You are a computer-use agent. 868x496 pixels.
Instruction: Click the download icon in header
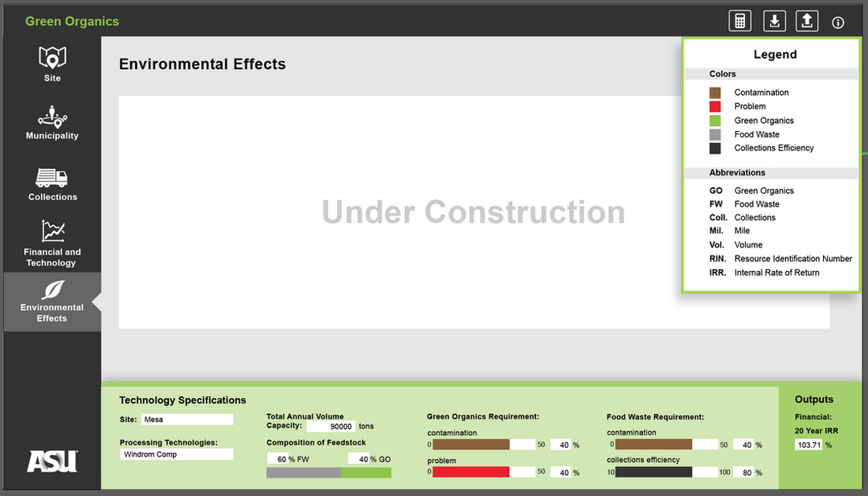[x=774, y=21]
